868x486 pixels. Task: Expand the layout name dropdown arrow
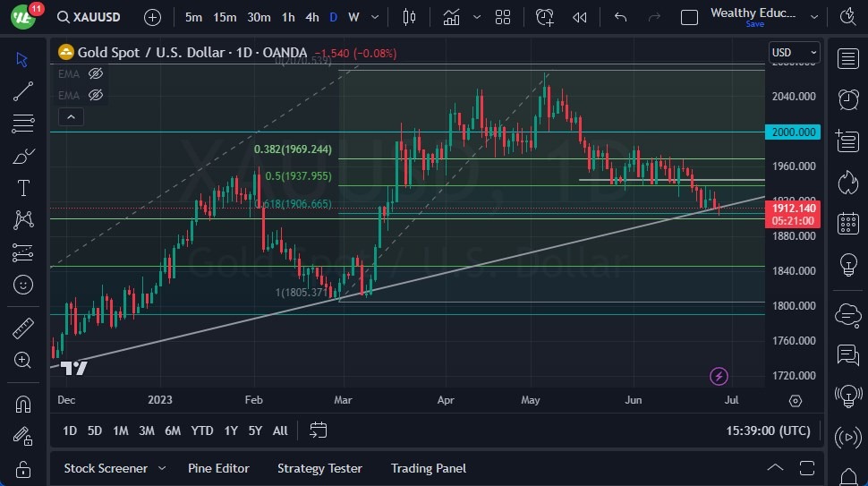point(814,17)
